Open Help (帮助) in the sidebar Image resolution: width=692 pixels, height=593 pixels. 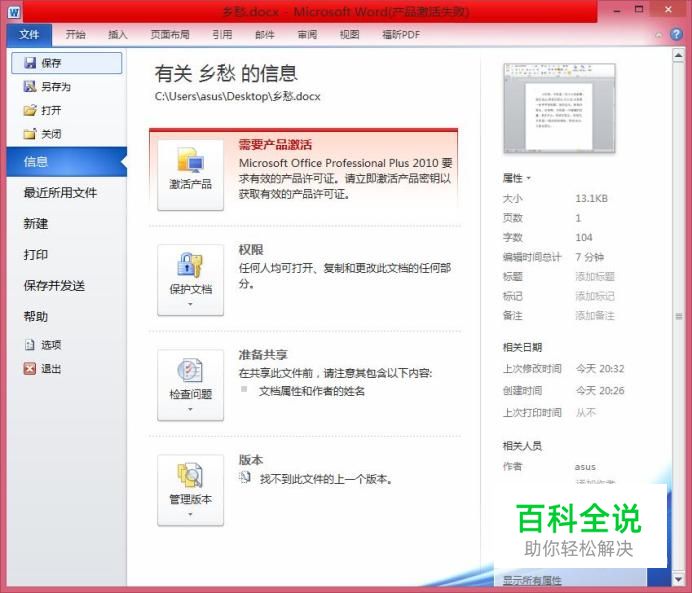pos(36,316)
